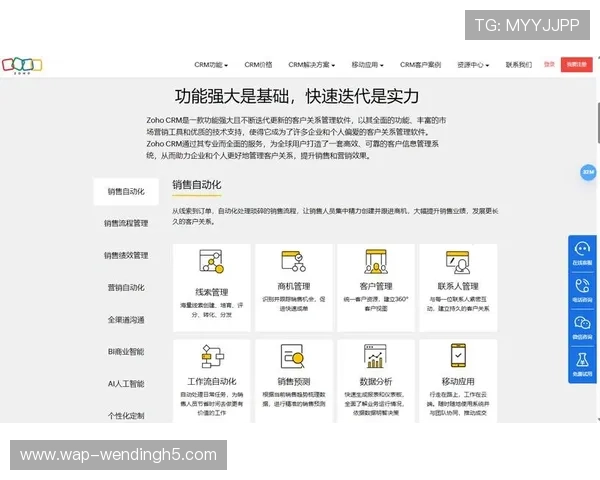This screenshot has width=600, height=480.
Task: Open the 销售预测 (sales forecast) icon
Action: pos(293,356)
